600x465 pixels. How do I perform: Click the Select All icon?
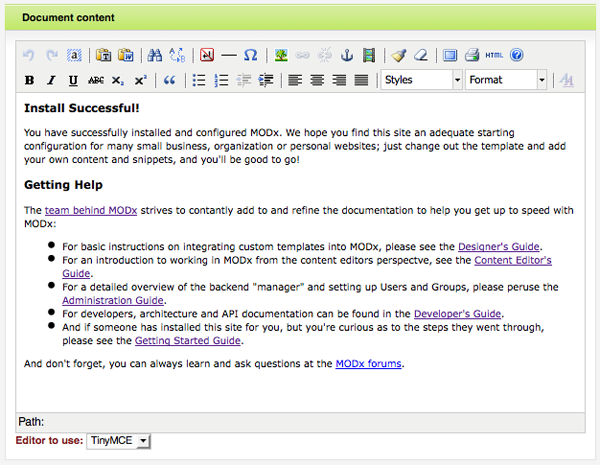tap(74, 55)
